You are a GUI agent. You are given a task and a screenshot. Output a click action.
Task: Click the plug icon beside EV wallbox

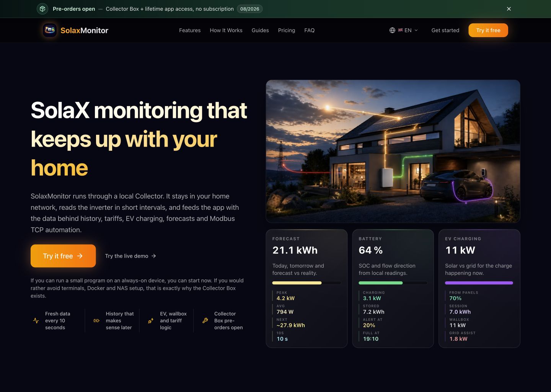151,321
